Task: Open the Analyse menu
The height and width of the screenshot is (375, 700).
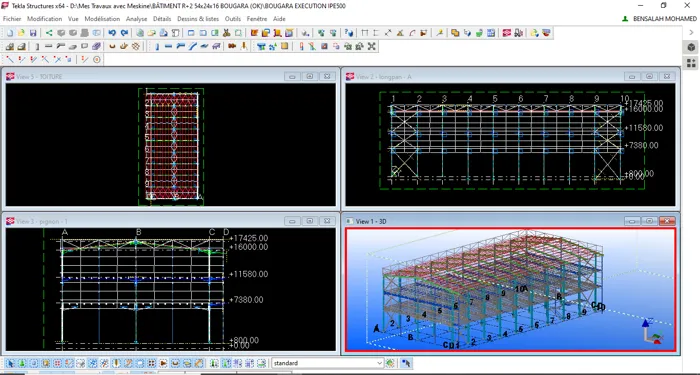Action: pos(137,19)
